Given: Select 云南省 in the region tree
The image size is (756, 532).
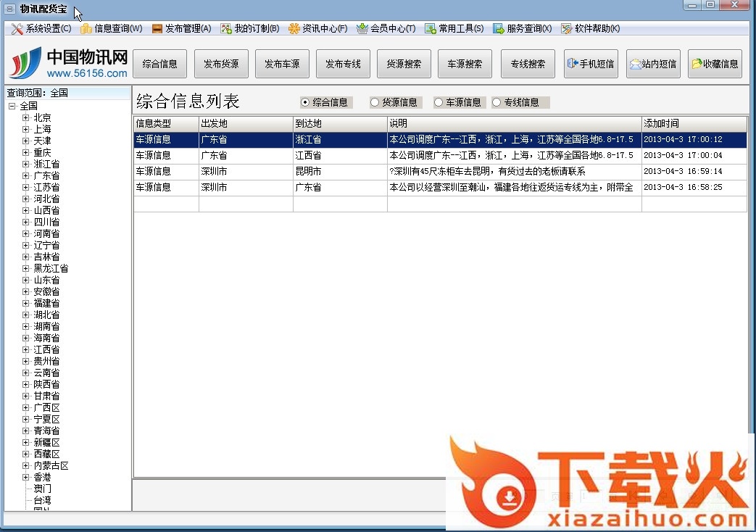Looking at the screenshot, I should pyautogui.click(x=47, y=373).
